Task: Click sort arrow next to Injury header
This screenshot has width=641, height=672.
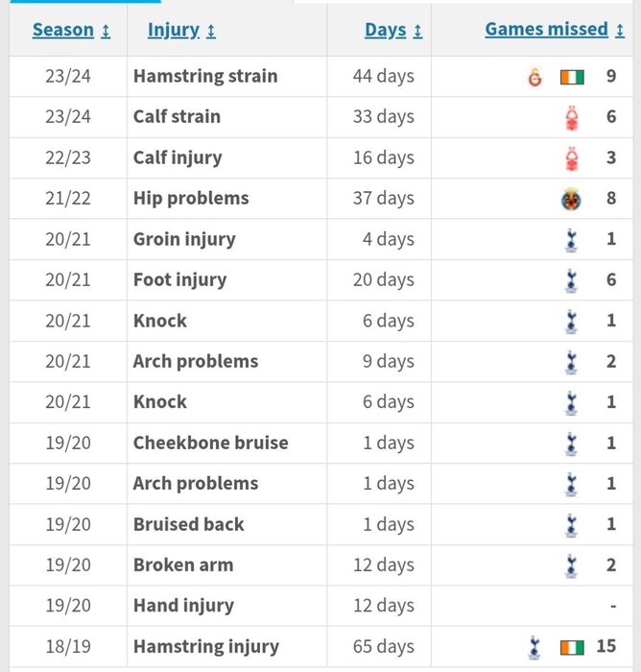Action: (x=211, y=31)
